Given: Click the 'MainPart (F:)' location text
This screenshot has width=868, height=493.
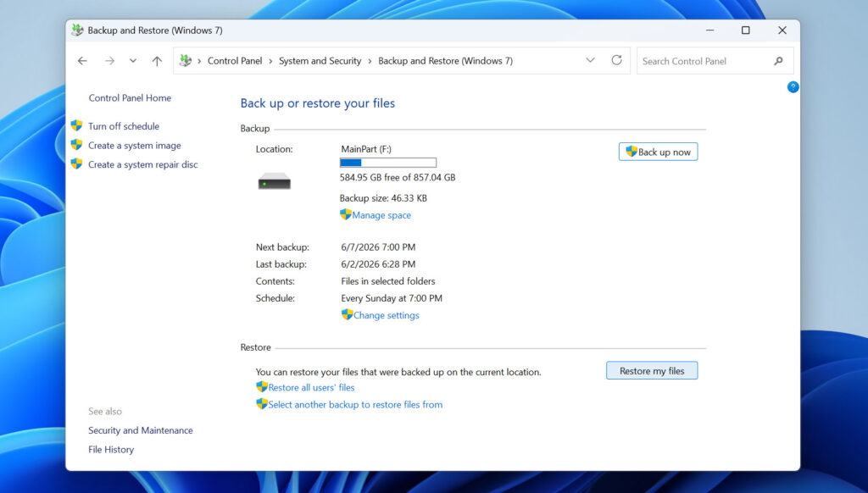Looking at the screenshot, I should tap(366, 149).
